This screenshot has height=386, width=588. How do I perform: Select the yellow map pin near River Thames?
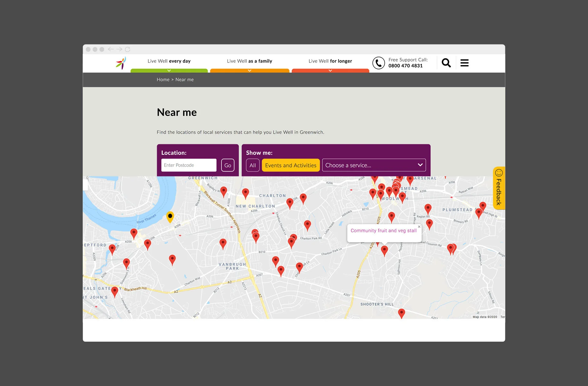click(170, 217)
